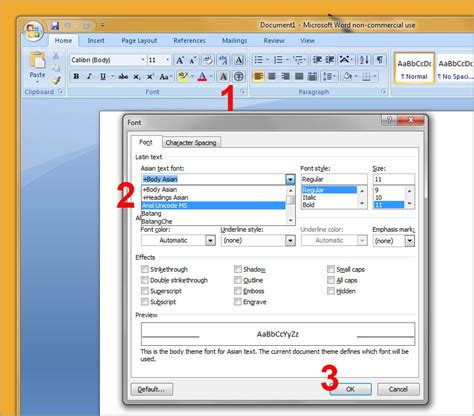
Task: Click the Sort icon in Paragraph group
Action: [364, 60]
